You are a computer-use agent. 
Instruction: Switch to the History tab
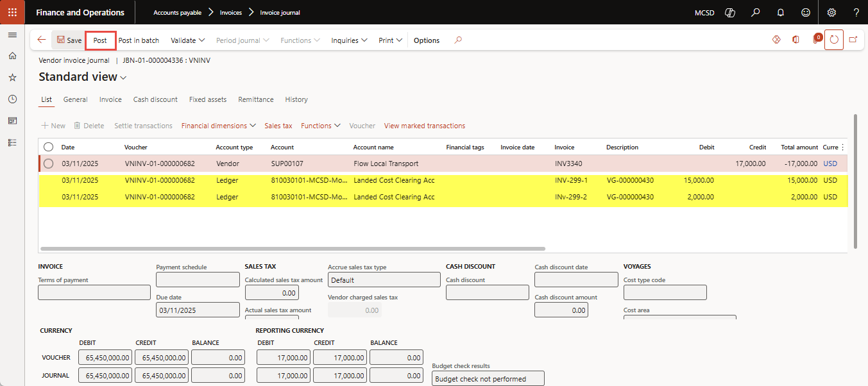click(296, 99)
